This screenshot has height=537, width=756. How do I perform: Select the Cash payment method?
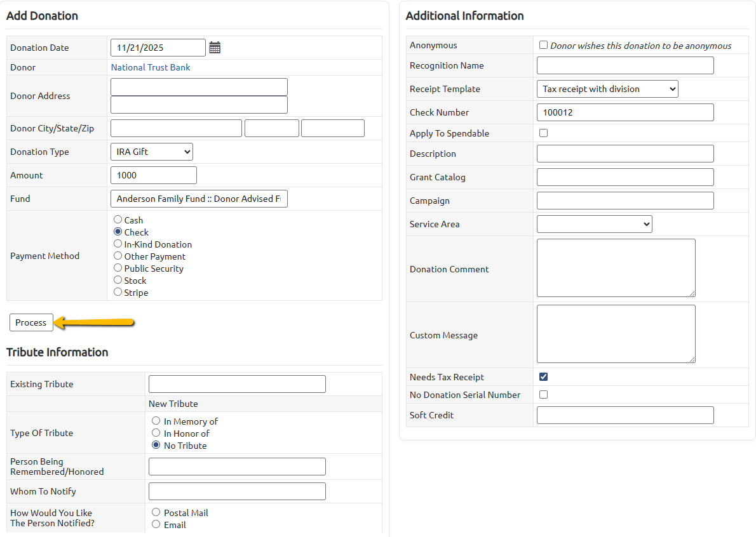(x=118, y=220)
